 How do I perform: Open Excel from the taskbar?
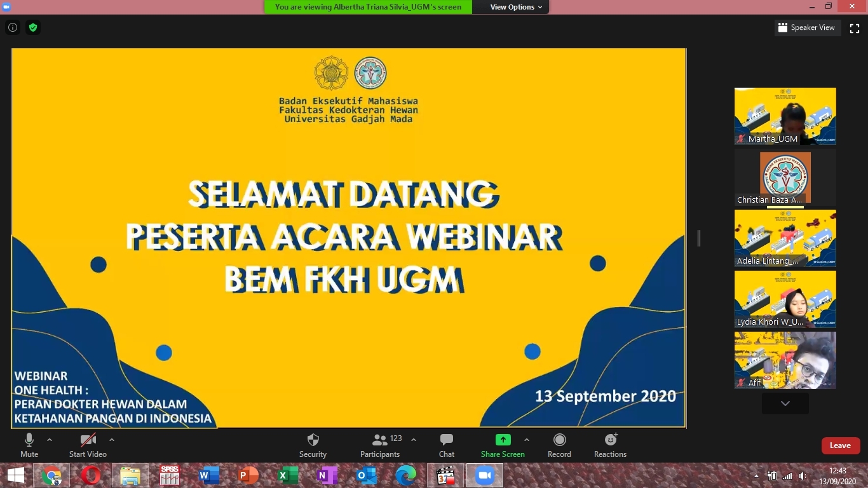pyautogui.click(x=288, y=475)
